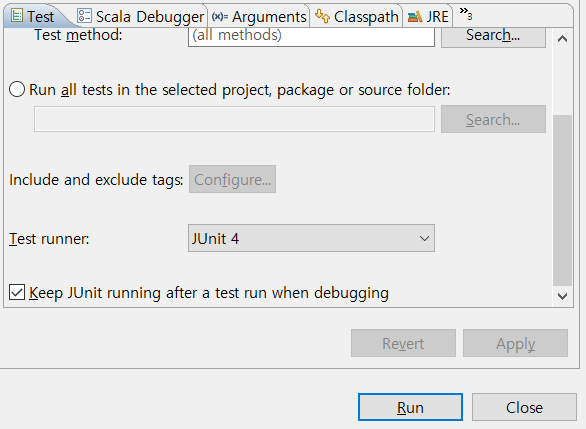Click the JRE books icon
The image size is (586, 429).
click(x=415, y=16)
